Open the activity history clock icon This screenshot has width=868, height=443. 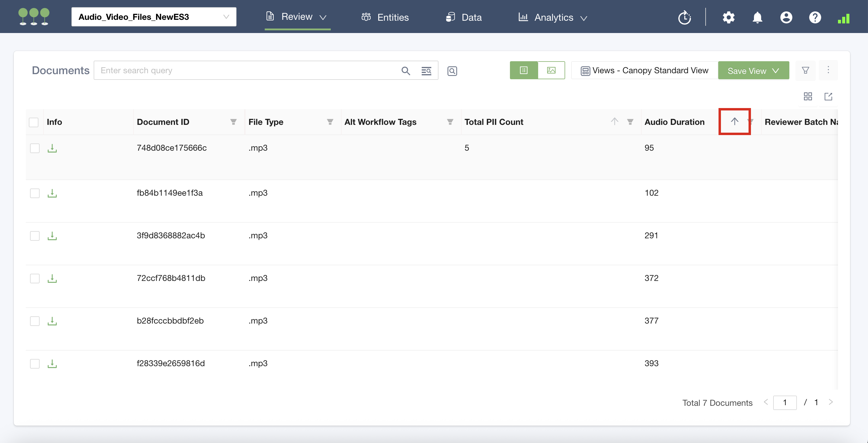tap(684, 17)
